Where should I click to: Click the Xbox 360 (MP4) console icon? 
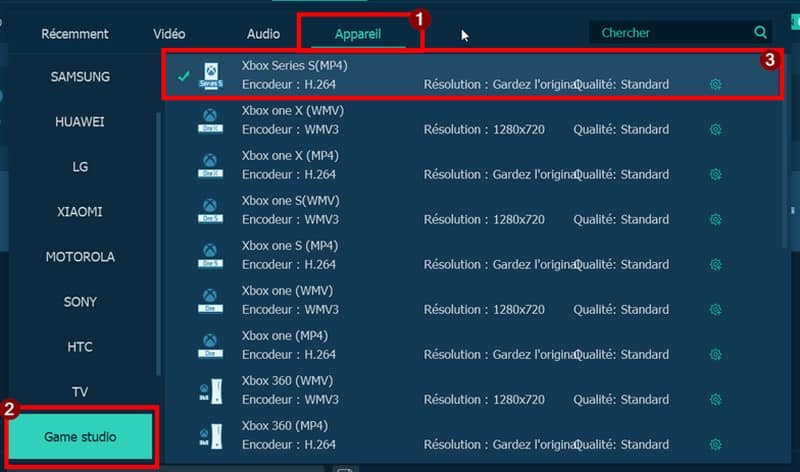coord(210,436)
